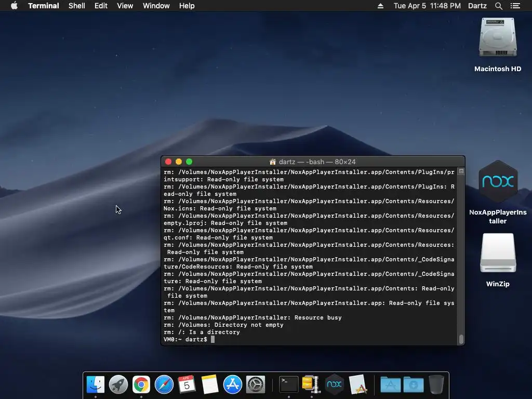
Task: Open the View menu
Action: (x=125, y=6)
